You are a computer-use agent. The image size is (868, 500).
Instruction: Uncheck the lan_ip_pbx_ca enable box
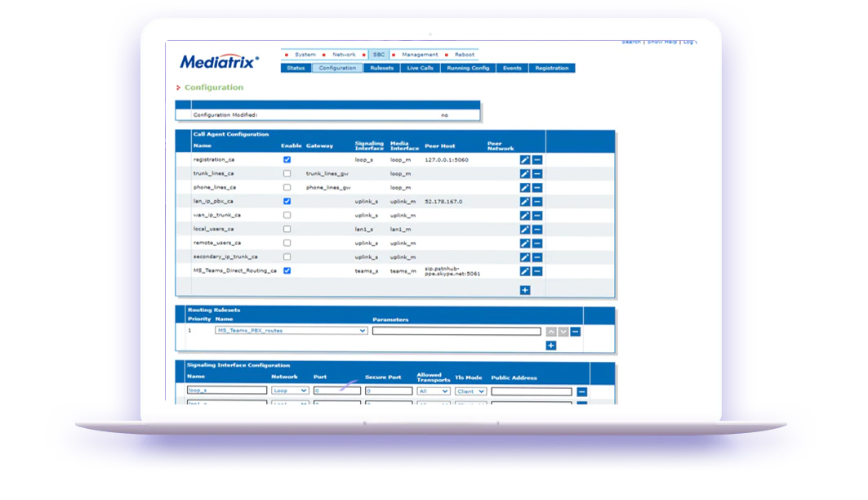coord(287,201)
